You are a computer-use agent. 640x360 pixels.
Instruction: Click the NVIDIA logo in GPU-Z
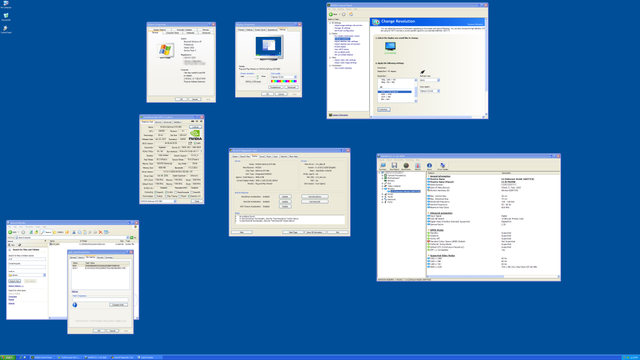pos(195,136)
